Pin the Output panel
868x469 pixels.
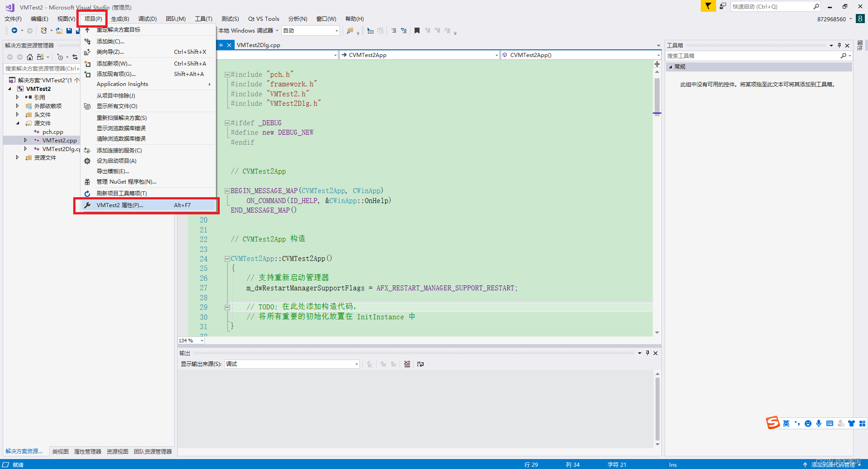pyautogui.click(x=647, y=353)
